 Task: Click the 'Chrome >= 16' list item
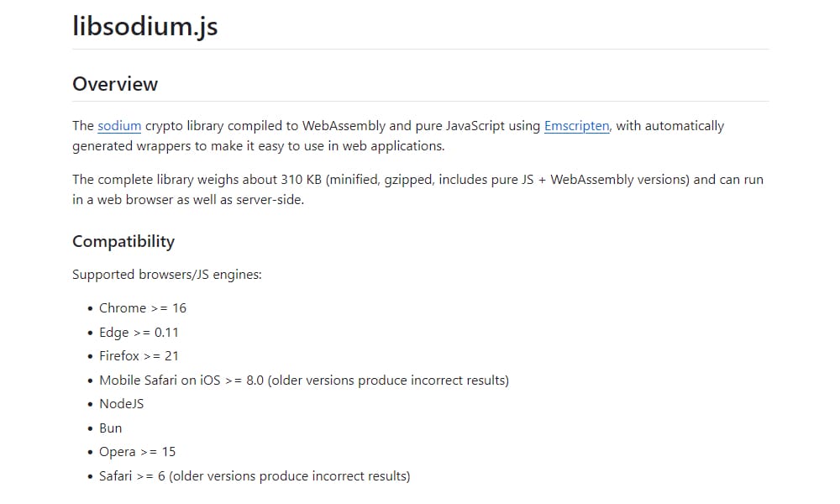pos(143,308)
